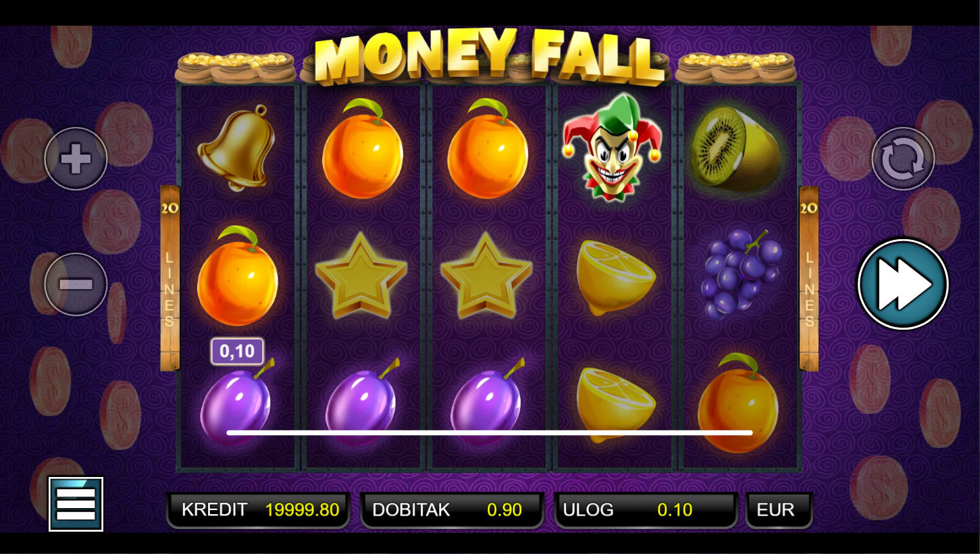The height and width of the screenshot is (554, 980).
Task: Click the left 20 LINES indicator
Action: (170, 278)
